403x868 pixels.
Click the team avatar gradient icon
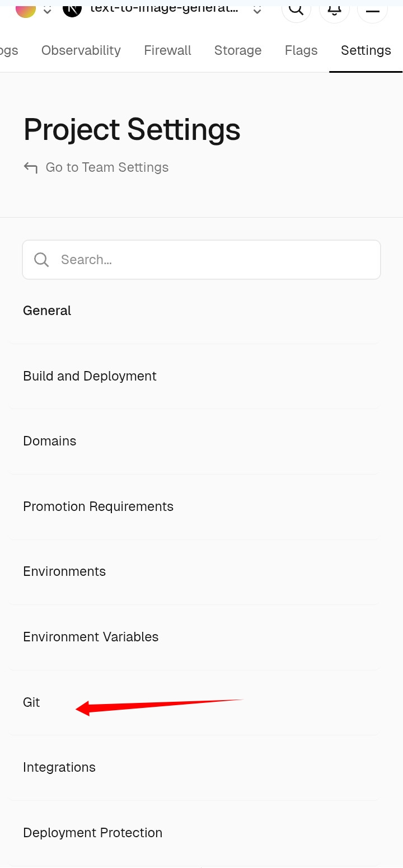point(26,9)
